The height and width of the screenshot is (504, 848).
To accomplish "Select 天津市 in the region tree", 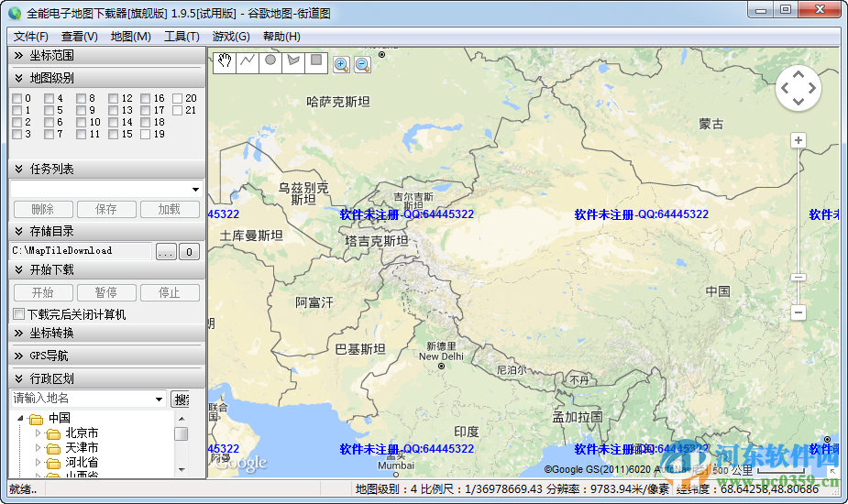I will [82, 448].
